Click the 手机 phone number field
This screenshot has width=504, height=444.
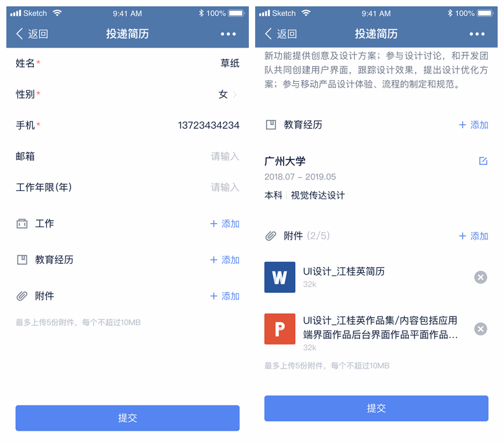[128, 125]
